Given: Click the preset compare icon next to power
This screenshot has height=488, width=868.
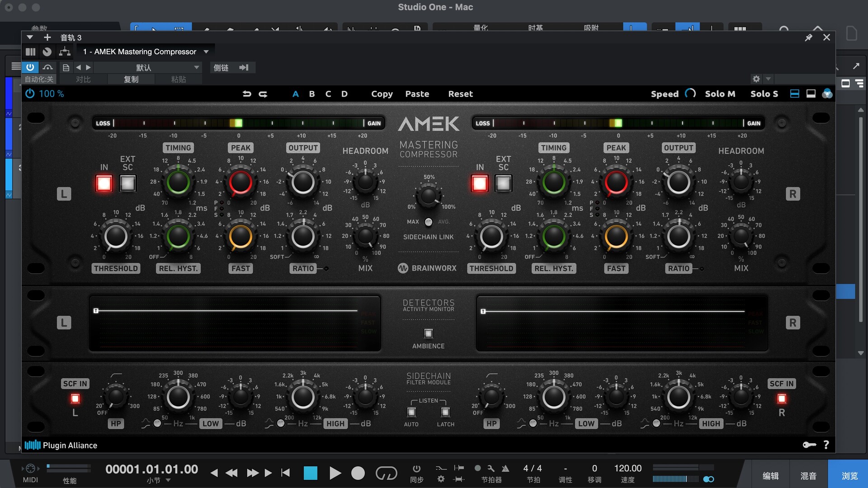Looking at the screenshot, I should pyautogui.click(x=47, y=67).
